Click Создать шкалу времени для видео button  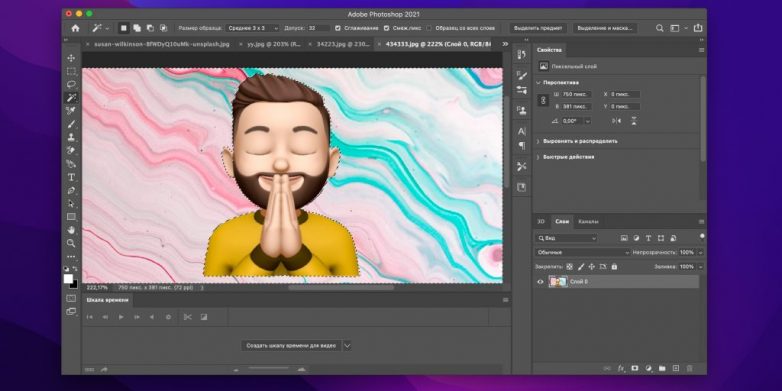[291, 346]
